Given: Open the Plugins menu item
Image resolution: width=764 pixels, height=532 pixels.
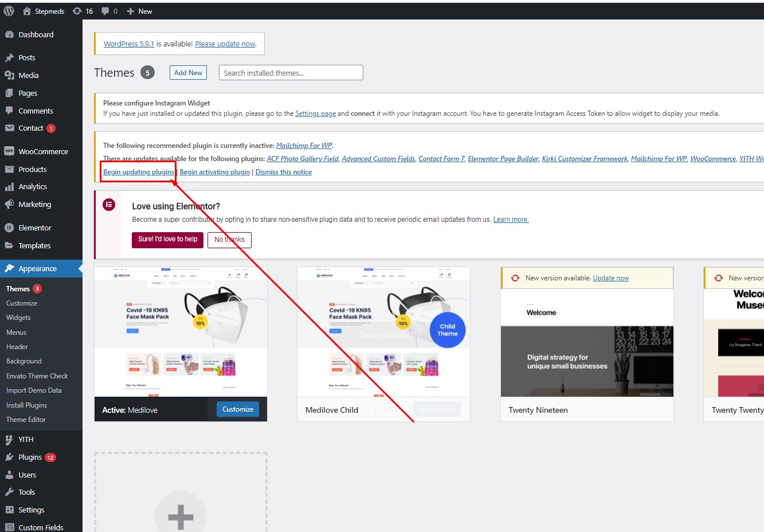Looking at the screenshot, I should point(30,457).
